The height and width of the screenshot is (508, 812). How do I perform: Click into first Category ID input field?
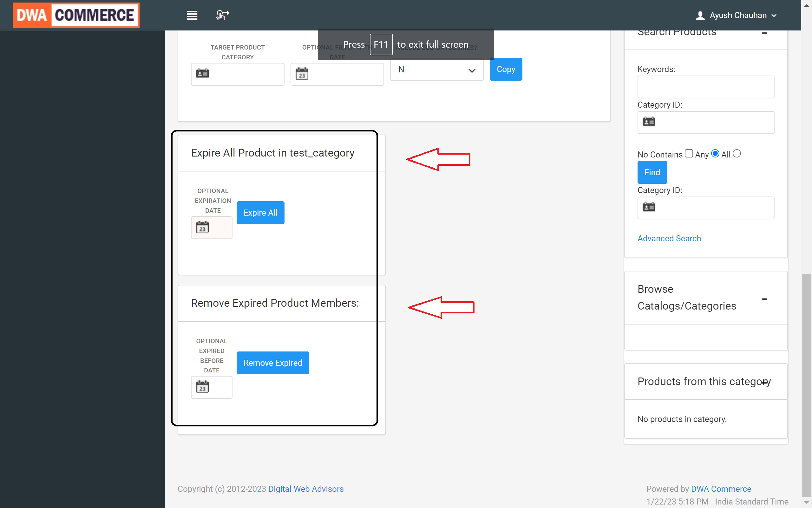click(x=706, y=123)
